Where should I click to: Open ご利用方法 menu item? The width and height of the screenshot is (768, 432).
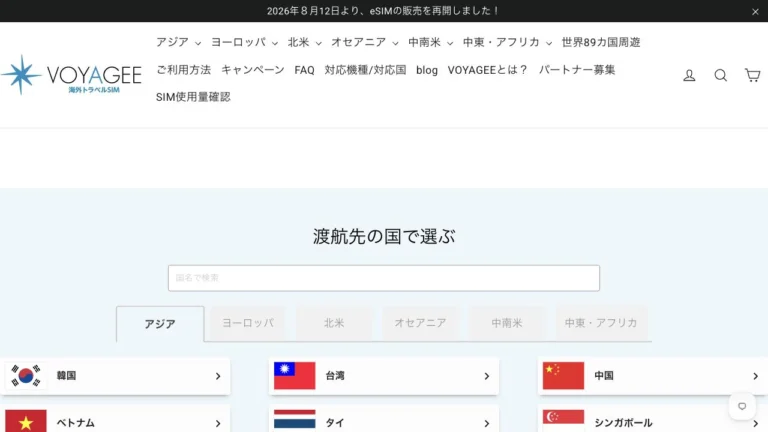pyautogui.click(x=183, y=70)
